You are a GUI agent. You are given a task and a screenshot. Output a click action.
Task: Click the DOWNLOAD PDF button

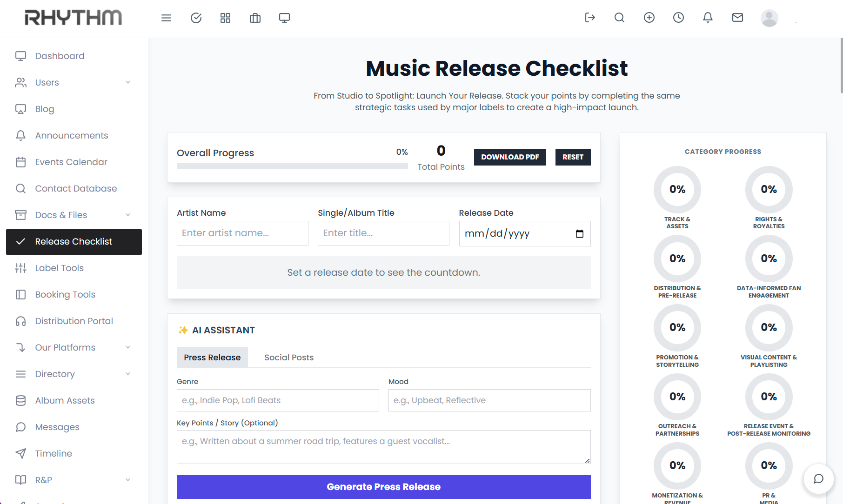[x=510, y=157]
